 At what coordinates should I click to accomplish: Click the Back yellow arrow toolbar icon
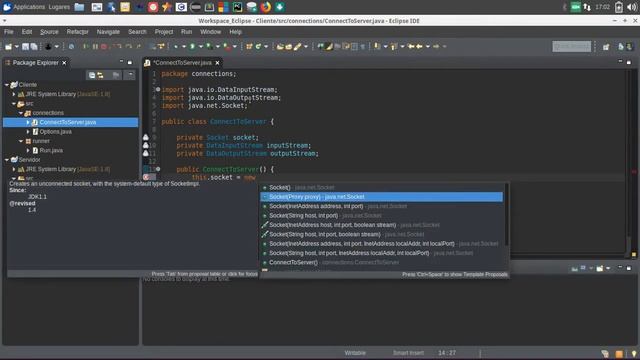click(x=419, y=47)
